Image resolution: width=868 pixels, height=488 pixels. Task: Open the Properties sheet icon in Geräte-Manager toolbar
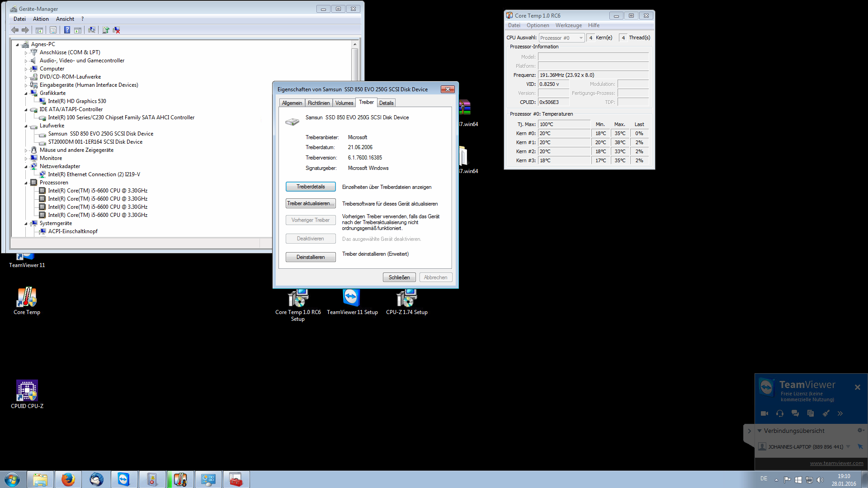(53, 30)
